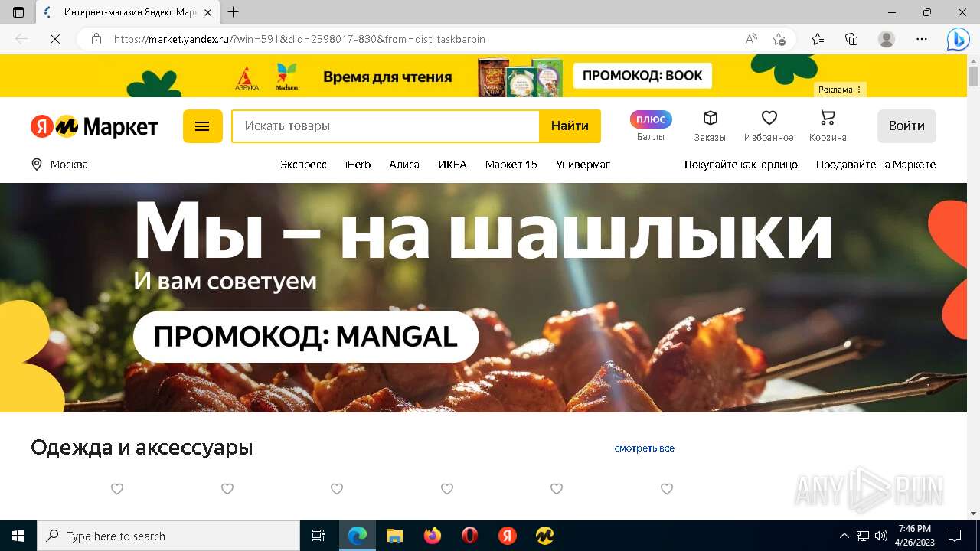Favorite the sixth product heart icon
The image size is (980, 551).
(x=667, y=489)
